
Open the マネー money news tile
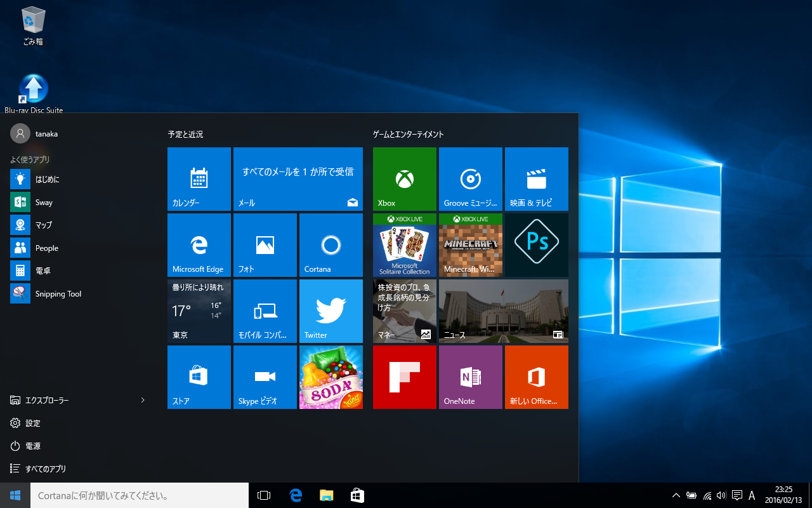pos(405,311)
